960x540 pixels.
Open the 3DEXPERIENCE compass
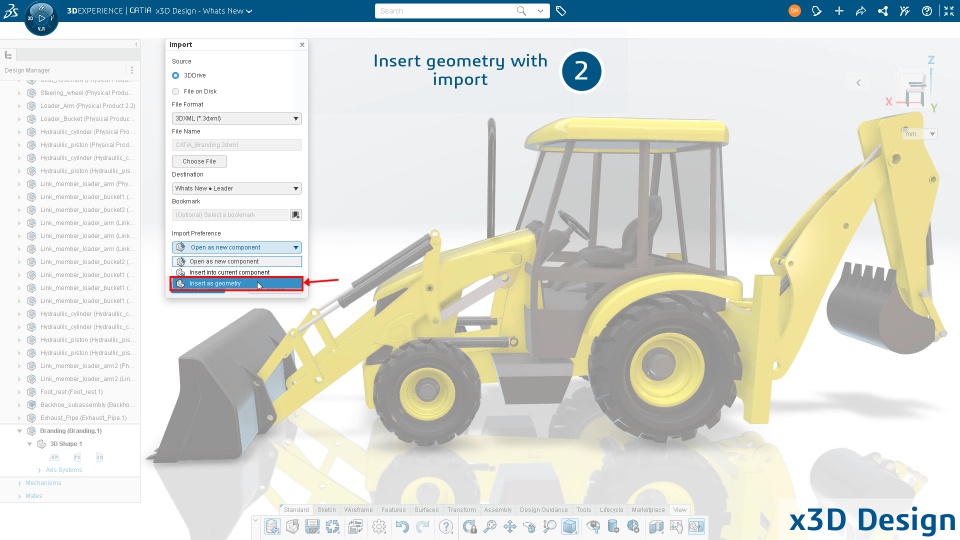pyautogui.click(x=41, y=18)
